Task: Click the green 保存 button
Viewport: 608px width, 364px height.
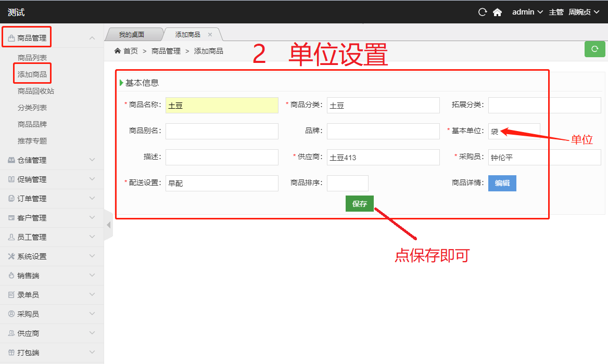Action: 360,204
